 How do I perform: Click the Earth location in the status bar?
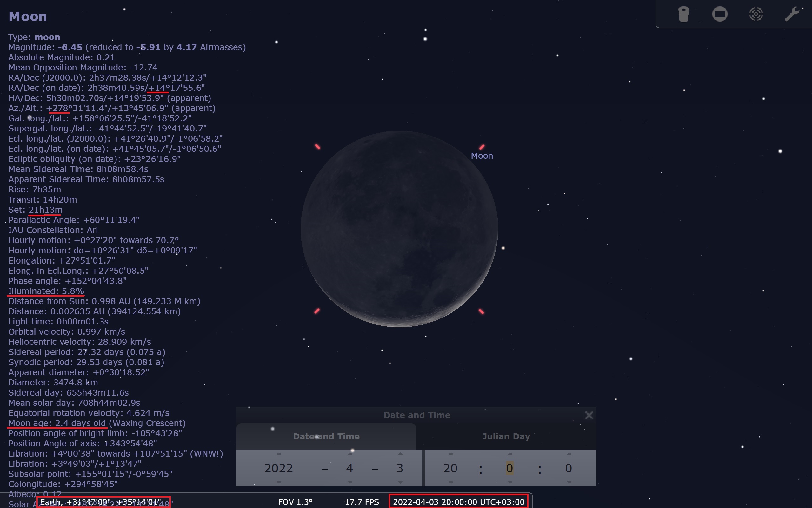click(100, 502)
